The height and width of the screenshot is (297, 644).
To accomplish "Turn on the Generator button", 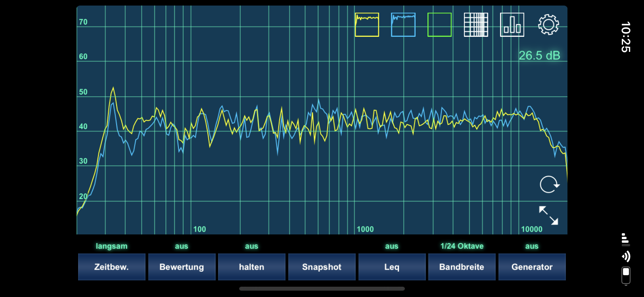I will pyautogui.click(x=532, y=267).
